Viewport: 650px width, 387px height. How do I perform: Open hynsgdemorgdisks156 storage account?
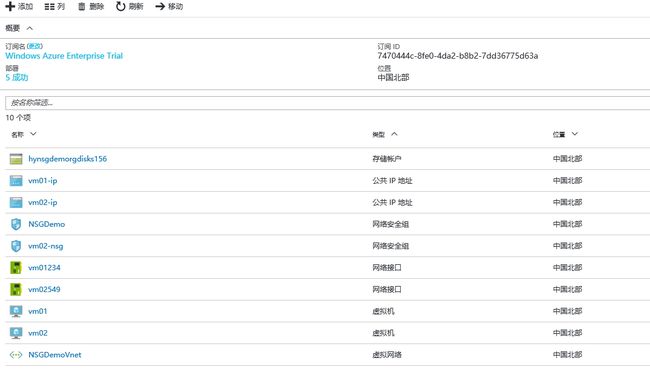[68, 159]
